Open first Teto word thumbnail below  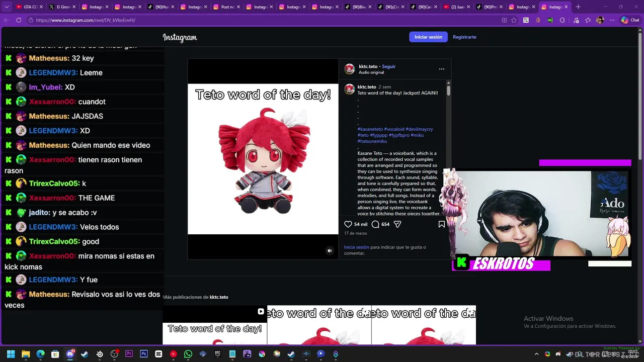215,325
